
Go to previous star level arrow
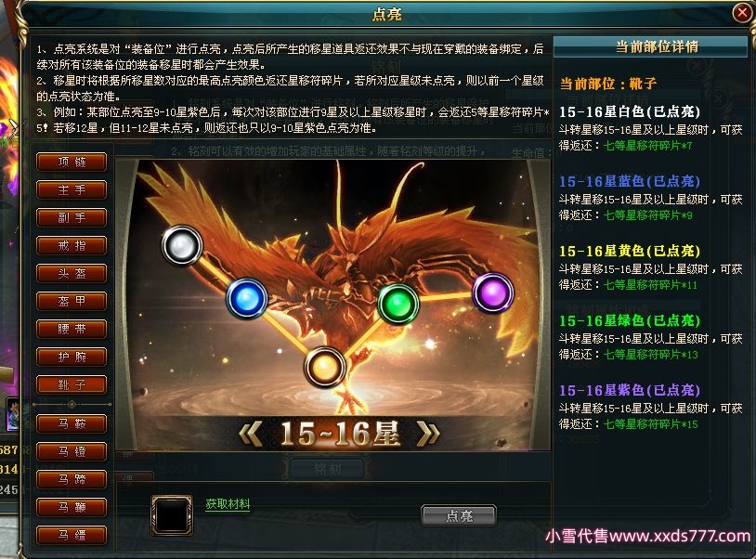251,433
